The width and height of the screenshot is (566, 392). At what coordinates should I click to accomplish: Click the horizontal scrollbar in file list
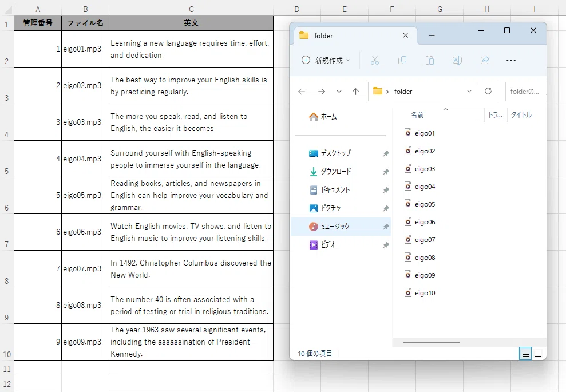(x=432, y=342)
